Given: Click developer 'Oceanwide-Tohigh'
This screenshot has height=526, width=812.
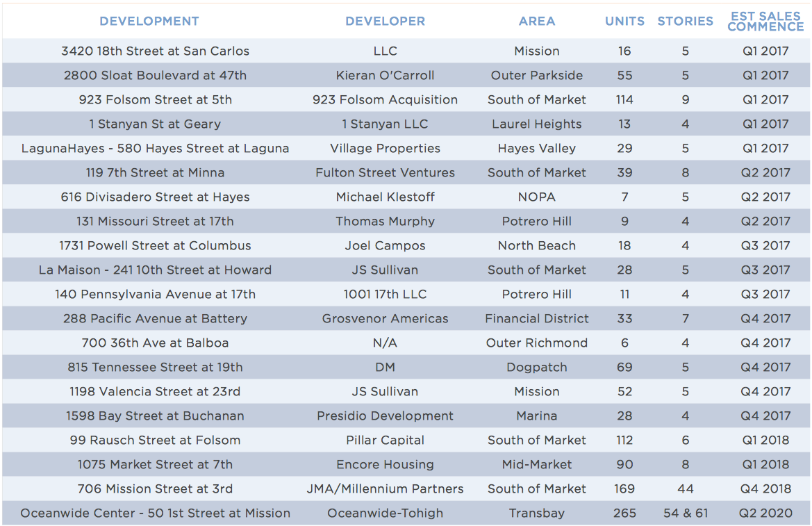Looking at the screenshot, I should tap(386, 513).
